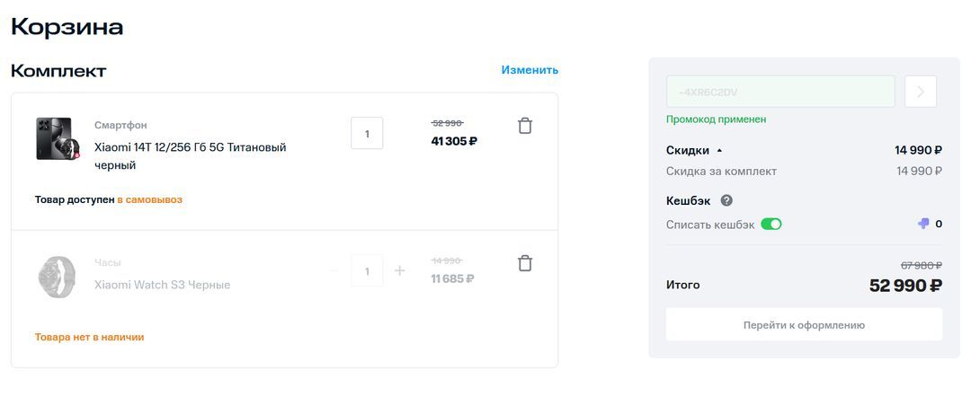Decrease Xiaomi Watch S3 quantity with minus
980x406 pixels.
coord(334,271)
